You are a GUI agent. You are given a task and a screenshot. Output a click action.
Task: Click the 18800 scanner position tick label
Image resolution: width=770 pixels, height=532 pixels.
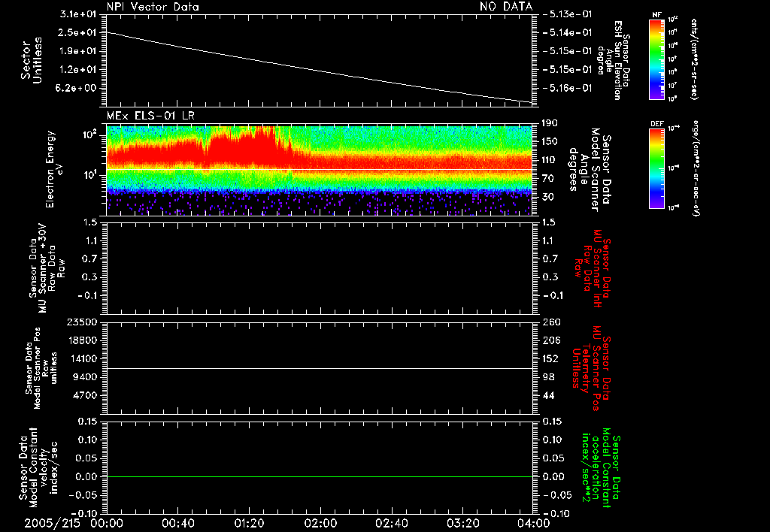82,340
